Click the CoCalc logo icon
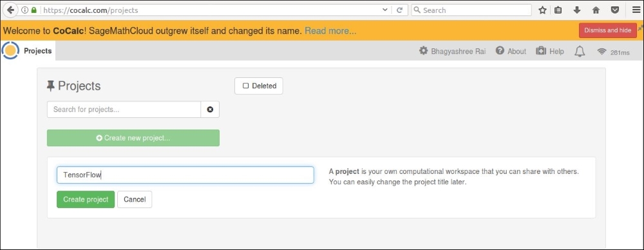The image size is (644, 250). click(10, 50)
